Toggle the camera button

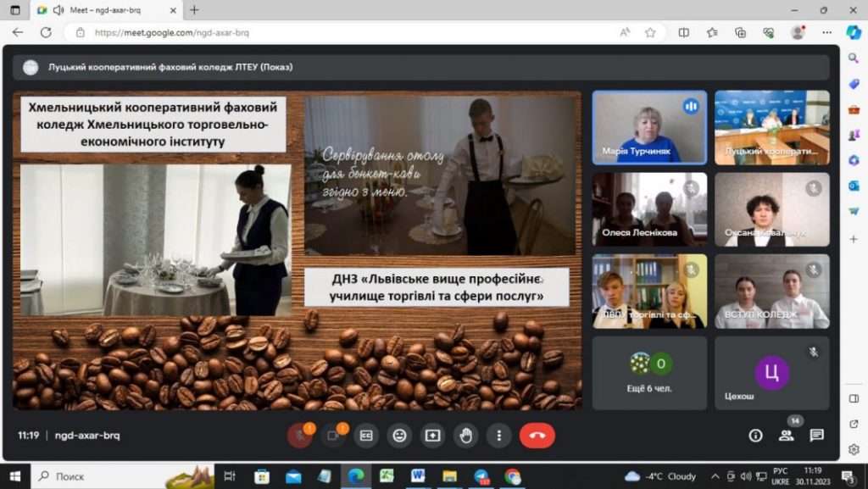[333, 435]
